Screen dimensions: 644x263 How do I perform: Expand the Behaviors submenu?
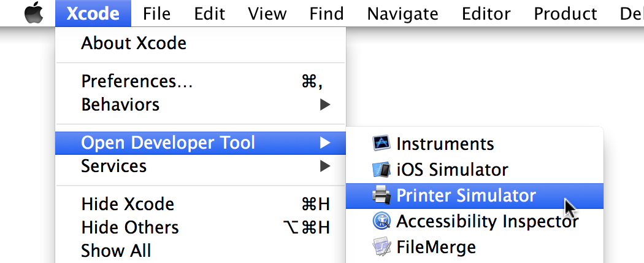pos(201,104)
